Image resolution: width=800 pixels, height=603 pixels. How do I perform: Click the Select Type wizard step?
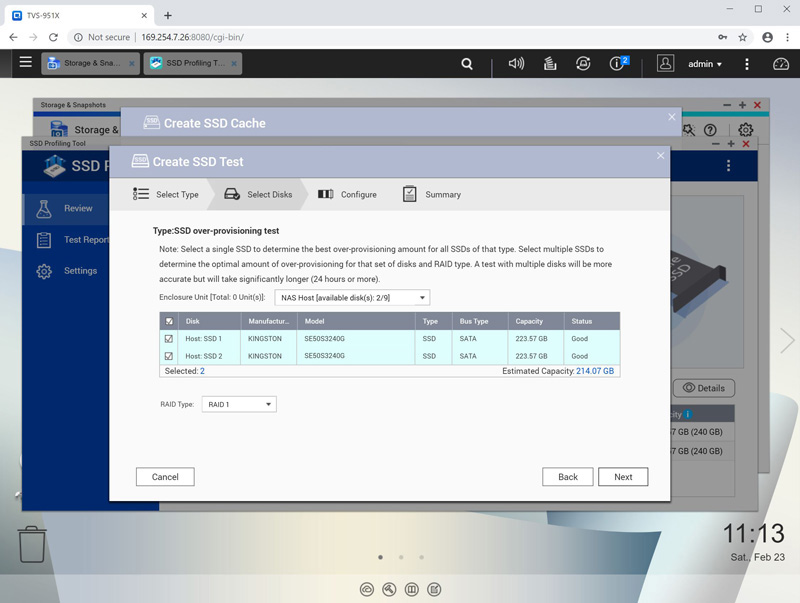pos(166,194)
